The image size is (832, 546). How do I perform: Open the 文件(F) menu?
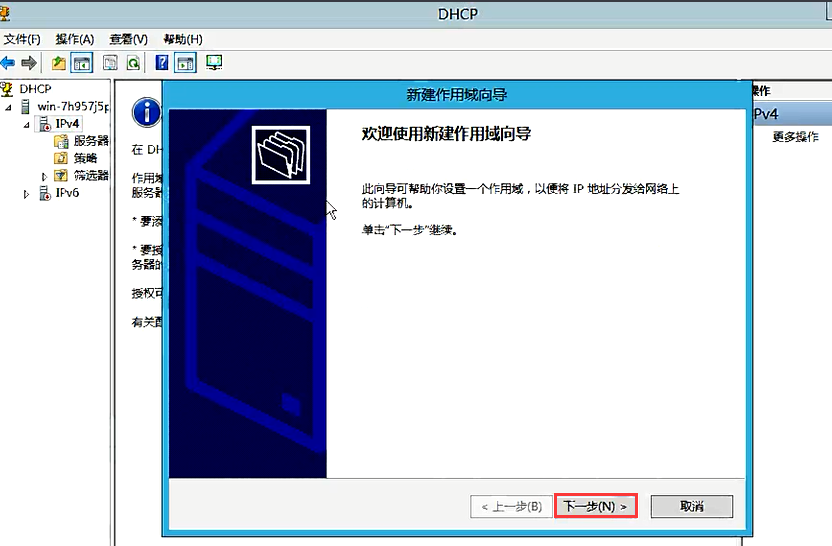(x=22, y=39)
